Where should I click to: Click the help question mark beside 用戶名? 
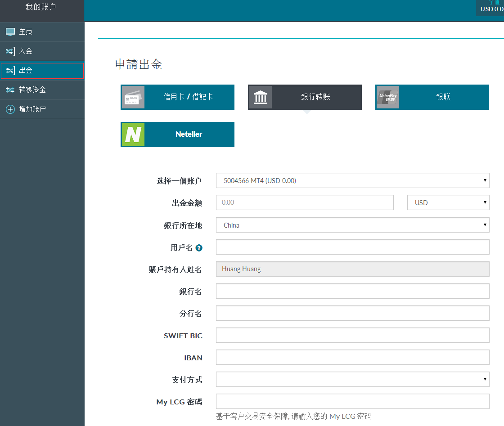coord(199,248)
